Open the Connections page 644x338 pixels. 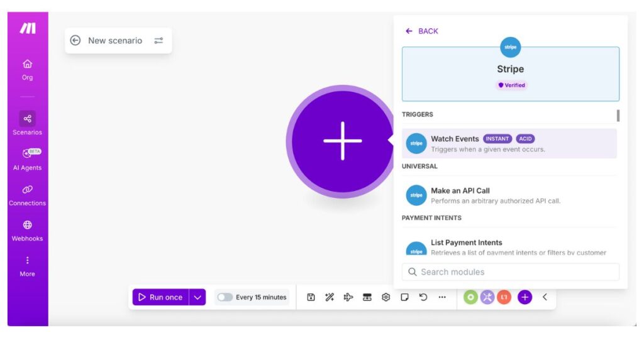click(x=27, y=195)
